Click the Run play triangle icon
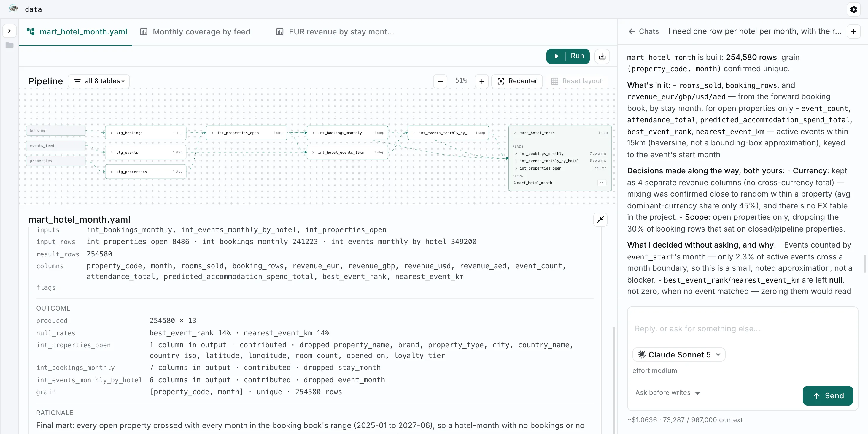Image resolution: width=868 pixels, height=434 pixels. coord(556,56)
